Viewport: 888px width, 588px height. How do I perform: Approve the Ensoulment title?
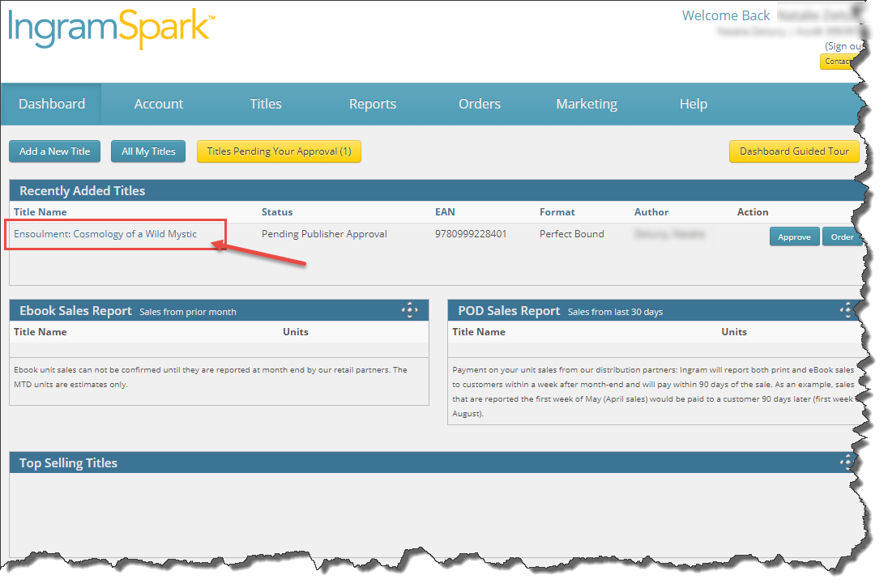pyautogui.click(x=794, y=237)
